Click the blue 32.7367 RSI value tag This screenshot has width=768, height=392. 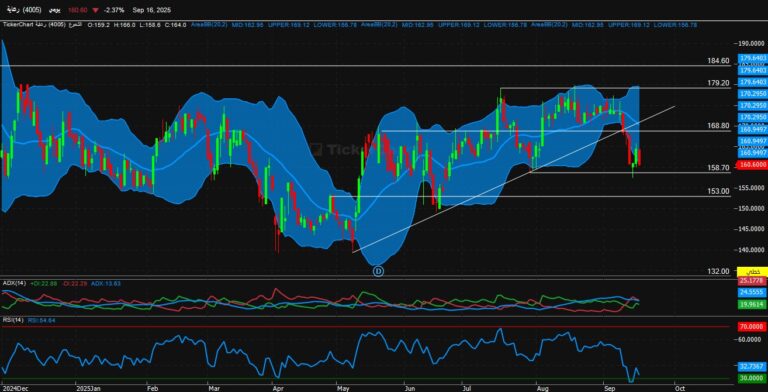tap(752, 366)
